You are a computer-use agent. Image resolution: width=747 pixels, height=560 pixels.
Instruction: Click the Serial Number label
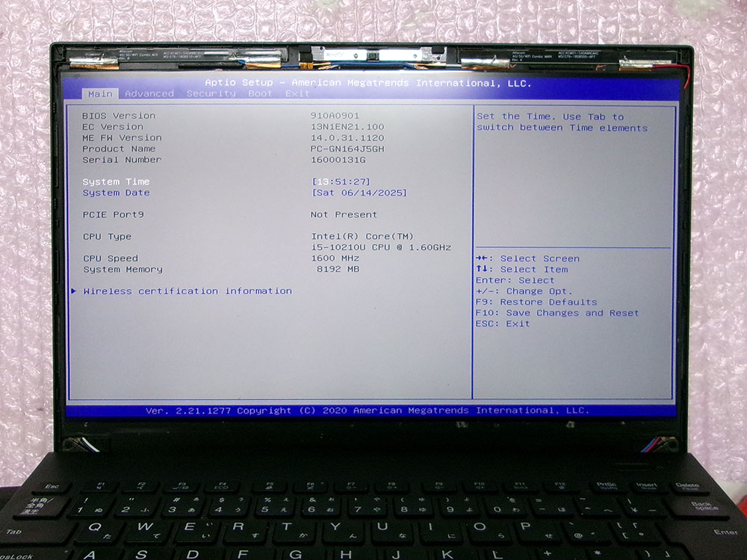click(x=122, y=160)
